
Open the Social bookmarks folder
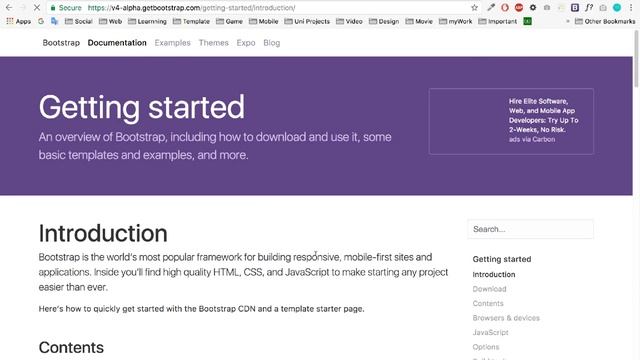point(78,21)
